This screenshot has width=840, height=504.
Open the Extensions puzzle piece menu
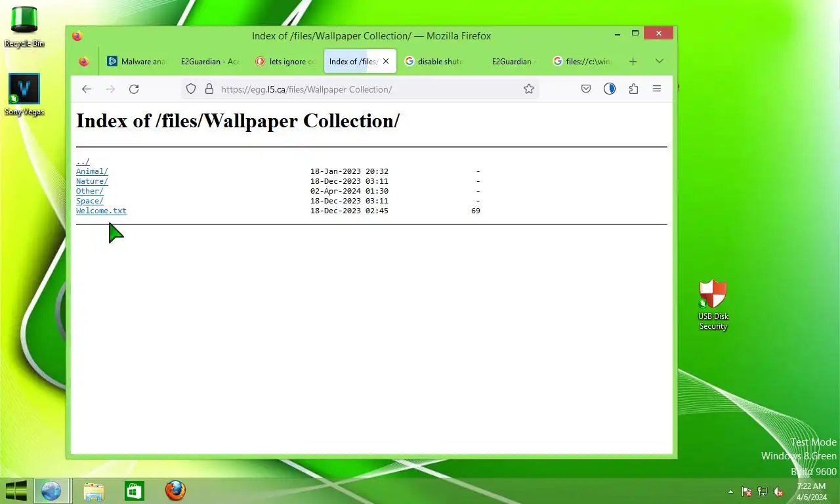(633, 89)
